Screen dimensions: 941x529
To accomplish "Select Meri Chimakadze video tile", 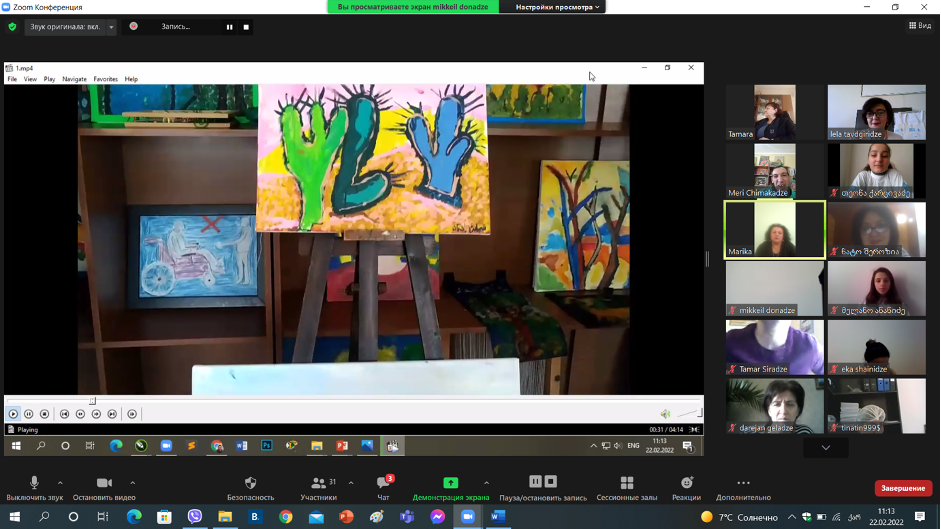I will coord(775,171).
